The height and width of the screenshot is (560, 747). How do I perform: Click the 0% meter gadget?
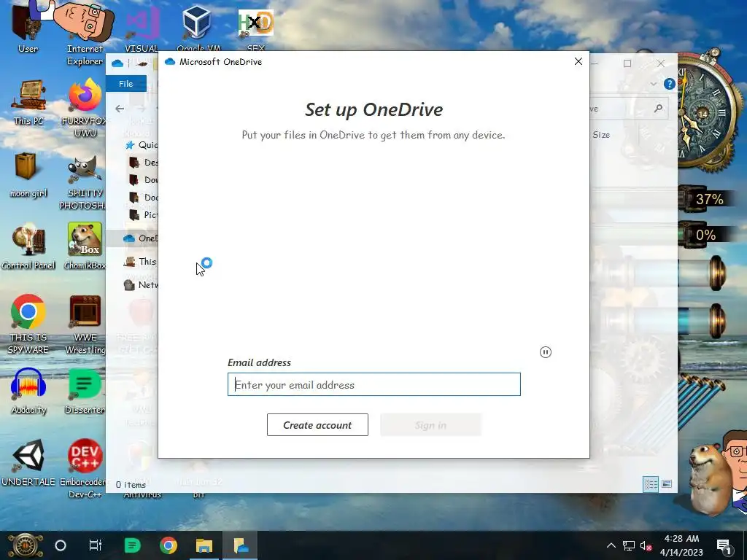pyautogui.click(x=705, y=236)
